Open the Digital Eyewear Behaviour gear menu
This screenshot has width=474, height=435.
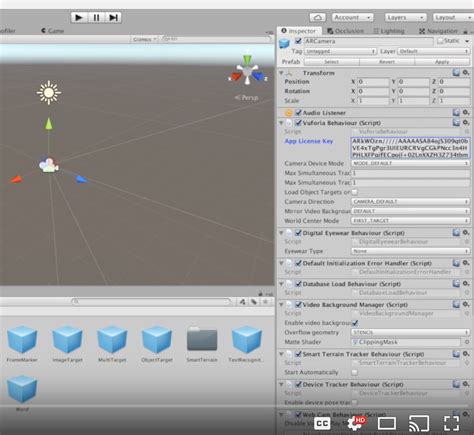coord(466,233)
